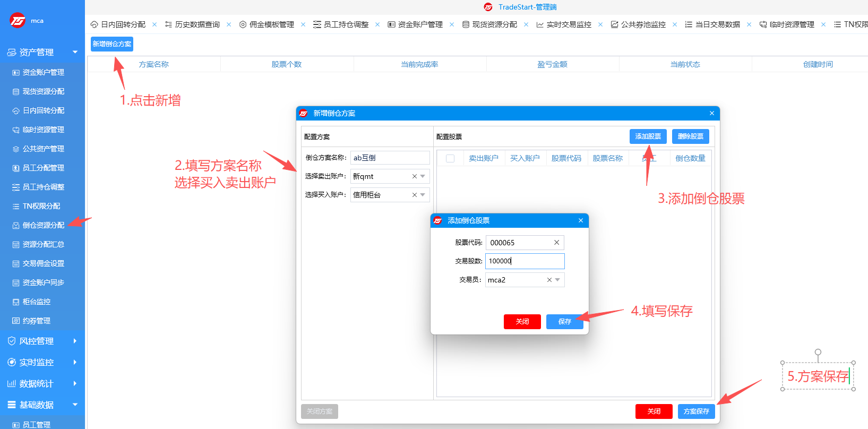Switch to the 当日交易数据 tab
The height and width of the screenshot is (429, 868).
[x=712, y=24]
